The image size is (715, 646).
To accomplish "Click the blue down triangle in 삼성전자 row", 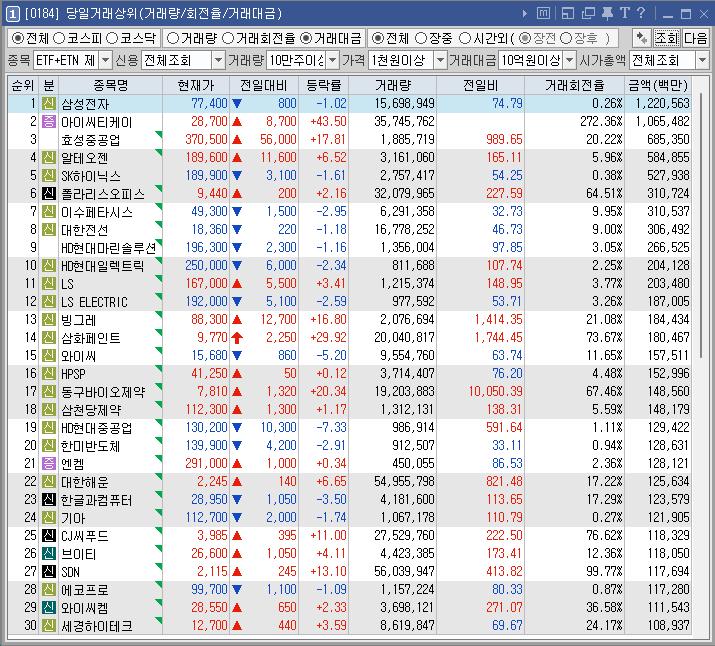I will click(x=237, y=104).
